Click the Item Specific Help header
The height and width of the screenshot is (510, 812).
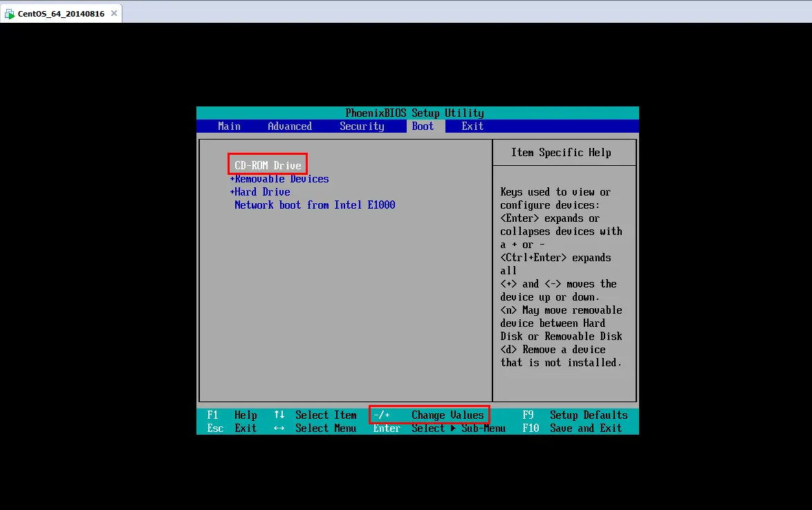click(561, 153)
